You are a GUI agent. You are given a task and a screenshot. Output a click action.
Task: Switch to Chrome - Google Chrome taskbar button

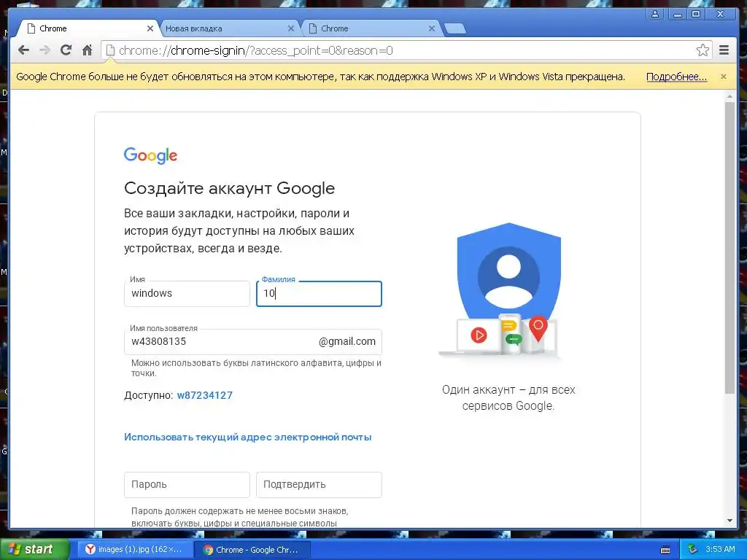tap(252, 550)
